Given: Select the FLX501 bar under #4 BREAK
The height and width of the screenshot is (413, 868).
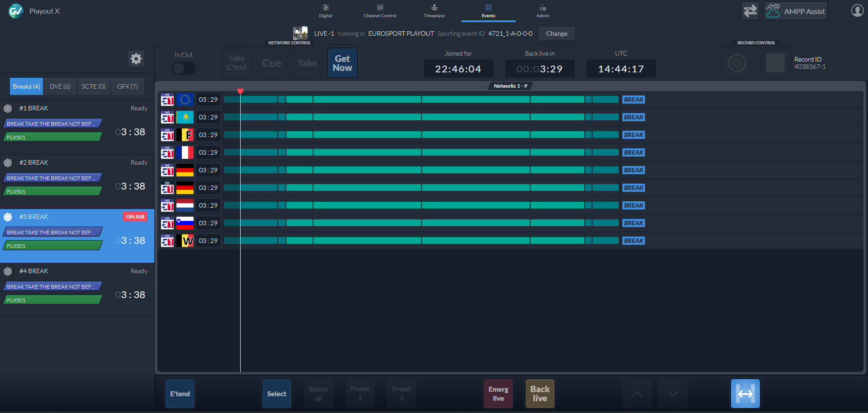Looking at the screenshot, I should pos(53,300).
